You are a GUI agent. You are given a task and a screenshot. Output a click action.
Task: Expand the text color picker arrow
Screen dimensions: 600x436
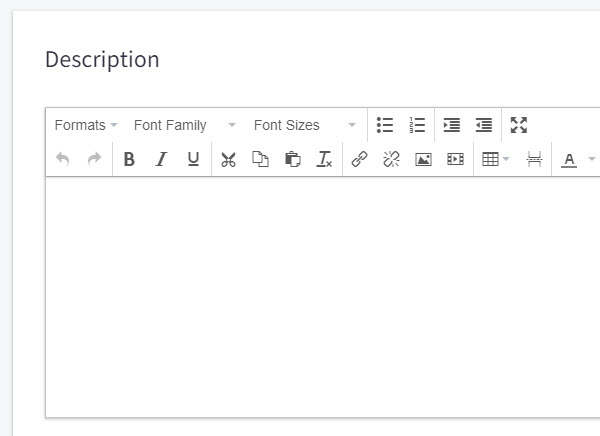(x=592, y=159)
